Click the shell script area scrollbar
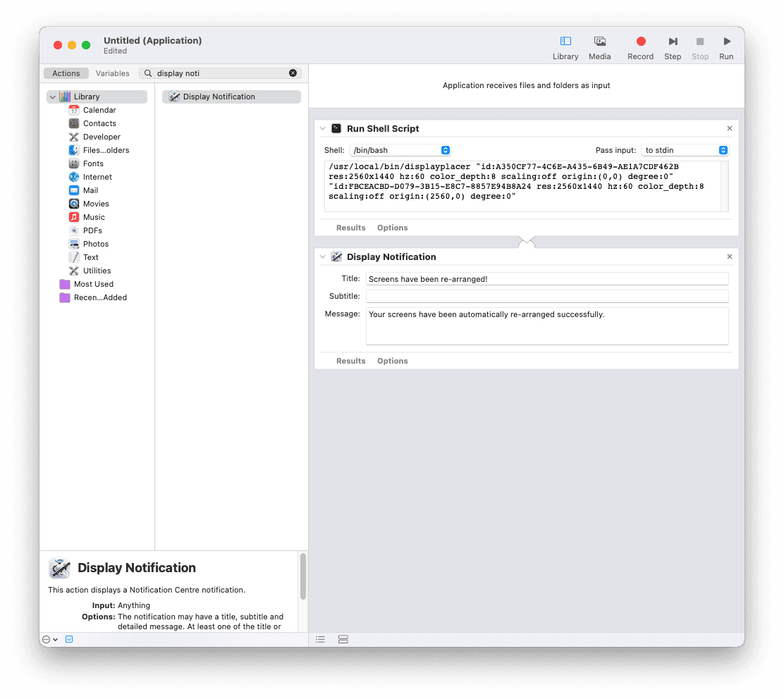Viewport: 784px width, 699px height. pyautogui.click(x=725, y=186)
